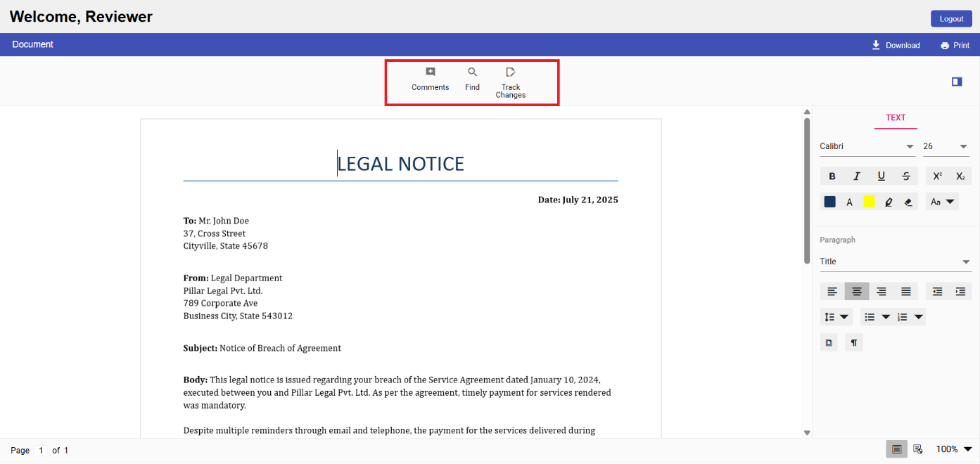Viewport: 980px width, 464px height.
Task: Toggle show paragraph marks
Action: [853, 342]
